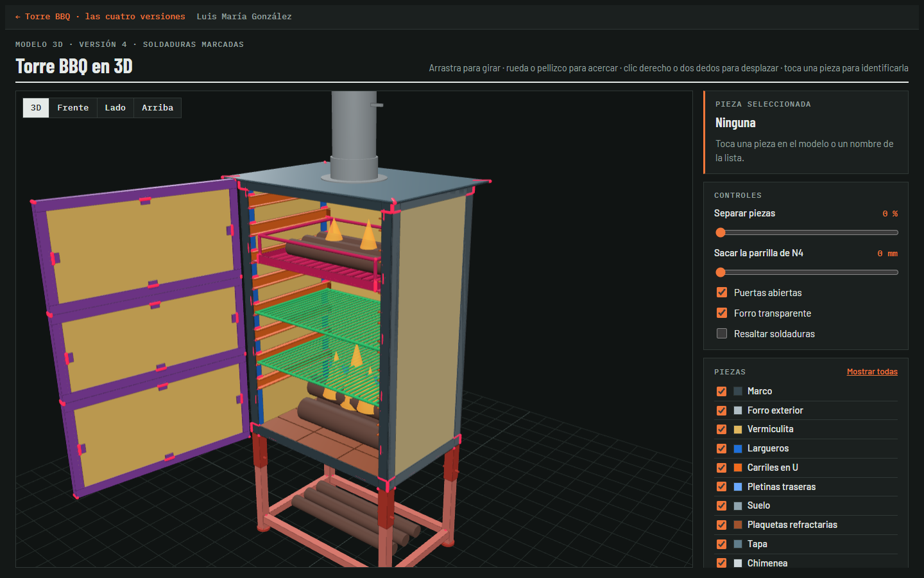Toggle visibility checkbox for Carriles en U
The image size is (924, 578).
click(721, 468)
